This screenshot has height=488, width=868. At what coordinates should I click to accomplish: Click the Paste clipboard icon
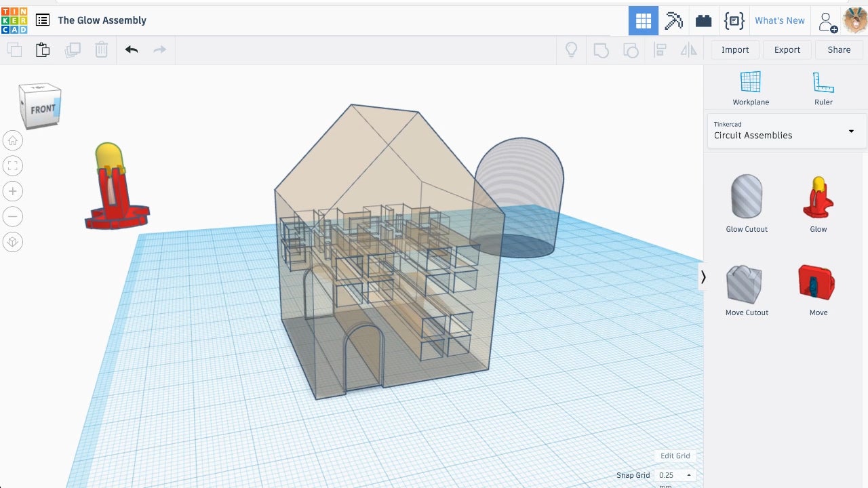(x=43, y=49)
